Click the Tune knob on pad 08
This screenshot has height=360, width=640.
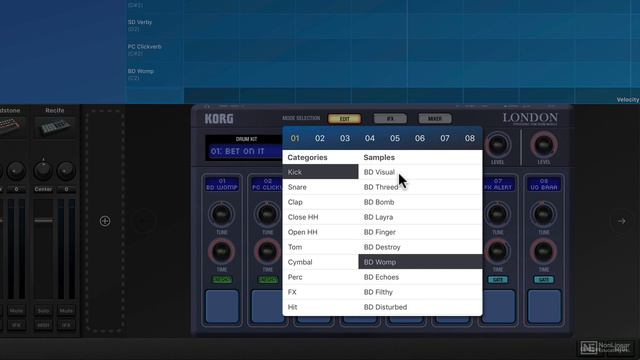(x=544, y=214)
